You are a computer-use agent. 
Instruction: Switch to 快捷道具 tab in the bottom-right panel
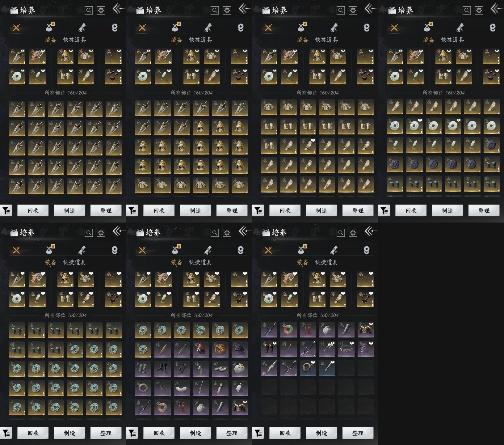coord(326,262)
